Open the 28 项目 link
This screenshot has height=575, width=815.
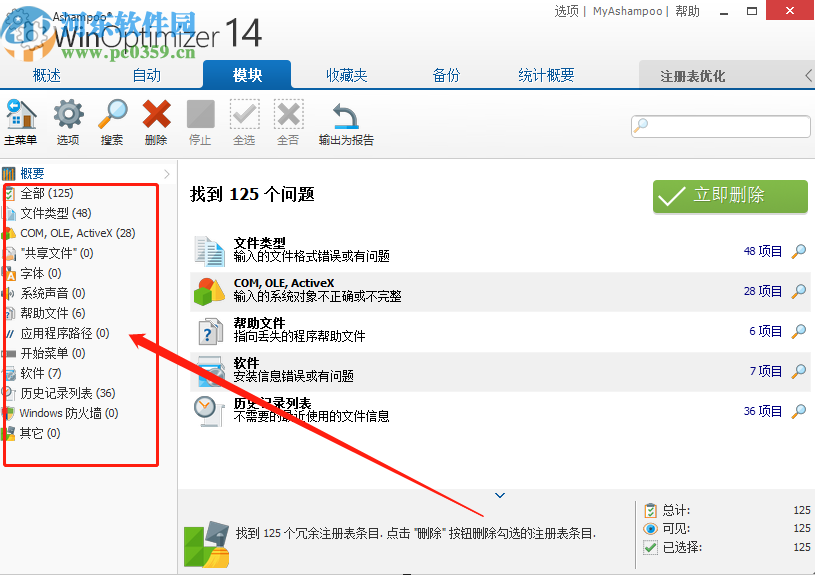coord(763,292)
